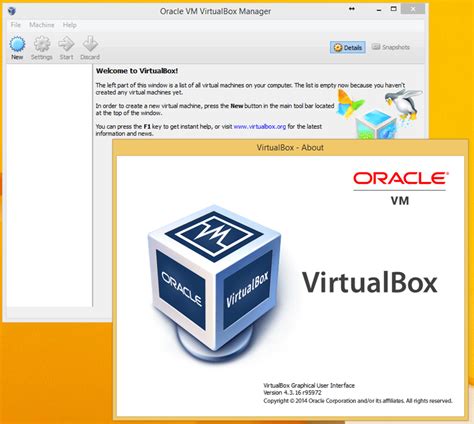Click the Oracle VM VirtualBox Manager title bar
The width and height of the screenshot is (474, 424).
pos(215,11)
